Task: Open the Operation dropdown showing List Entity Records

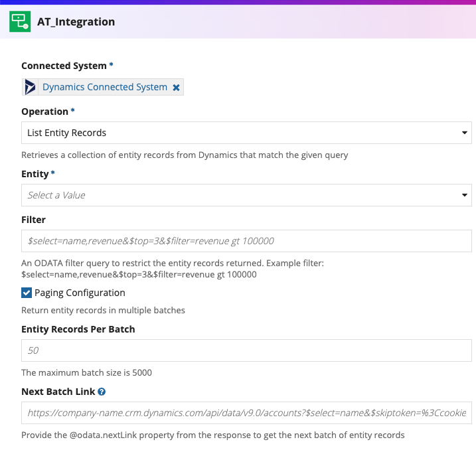Action: point(246,133)
